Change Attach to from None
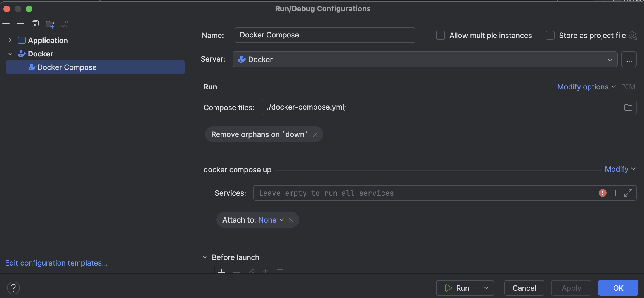 click(x=271, y=220)
